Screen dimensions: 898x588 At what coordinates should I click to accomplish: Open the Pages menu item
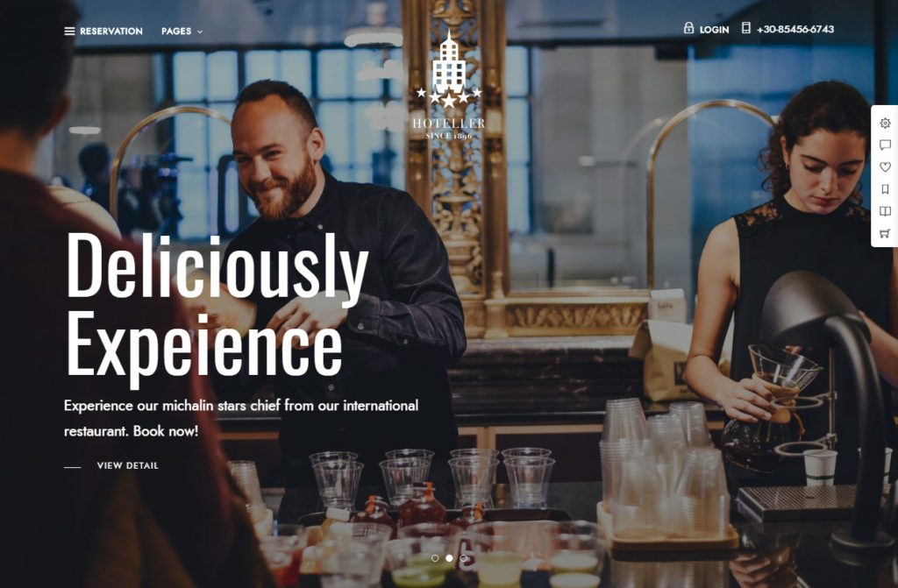[x=176, y=31]
